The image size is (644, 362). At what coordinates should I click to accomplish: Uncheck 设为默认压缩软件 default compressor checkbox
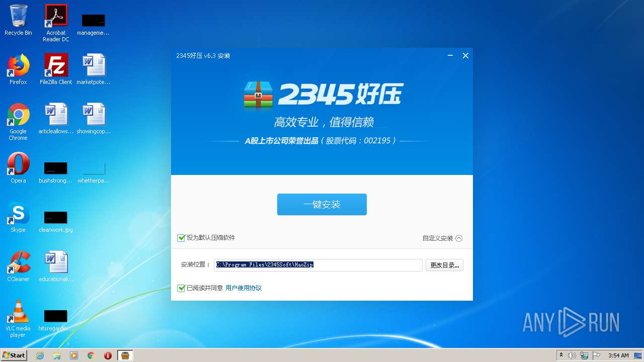pos(181,238)
